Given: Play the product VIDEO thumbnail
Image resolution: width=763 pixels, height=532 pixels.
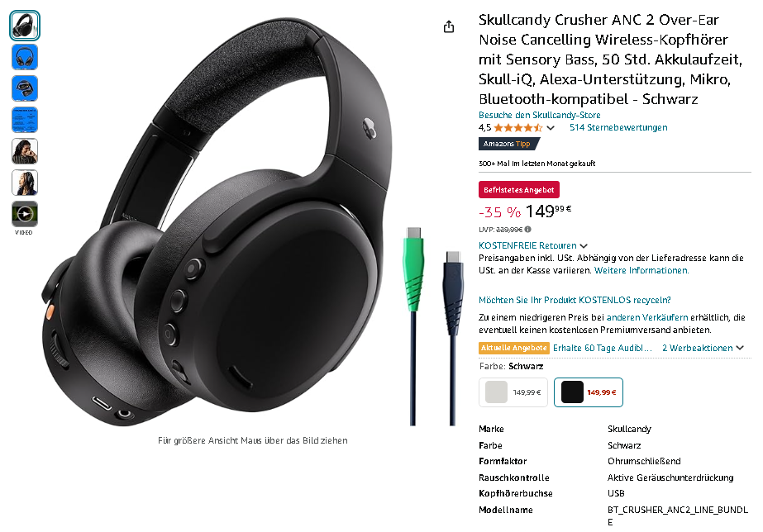Looking at the screenshot, I should (24, 214).
